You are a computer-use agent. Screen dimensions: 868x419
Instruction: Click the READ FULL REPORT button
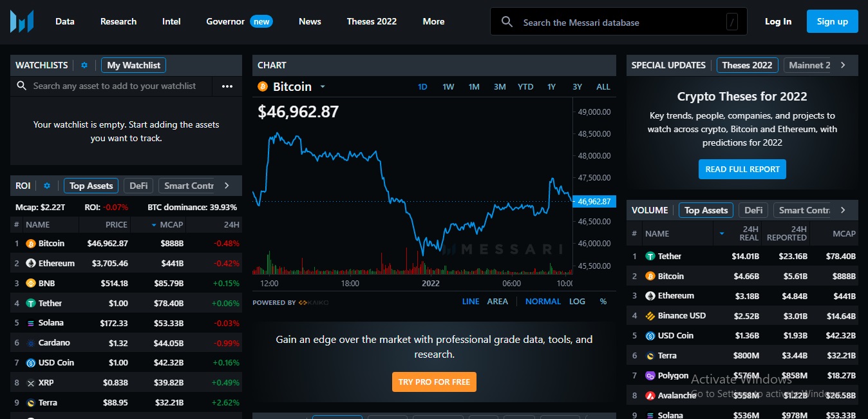tap(742, 170)
